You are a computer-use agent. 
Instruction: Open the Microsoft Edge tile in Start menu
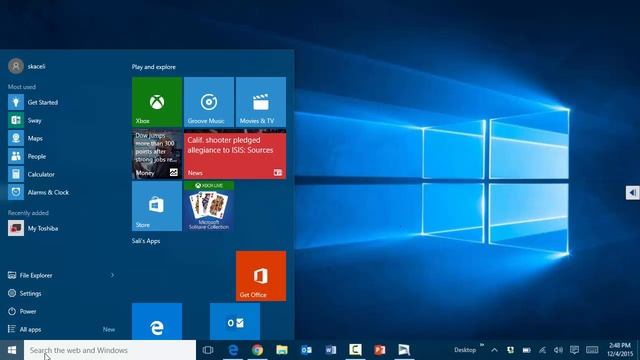[157, 321]
